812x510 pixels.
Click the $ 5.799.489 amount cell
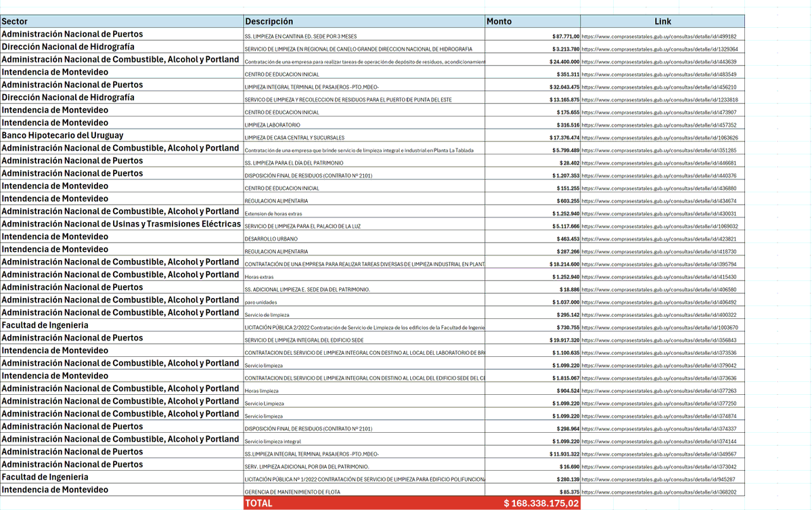(533, 148)
